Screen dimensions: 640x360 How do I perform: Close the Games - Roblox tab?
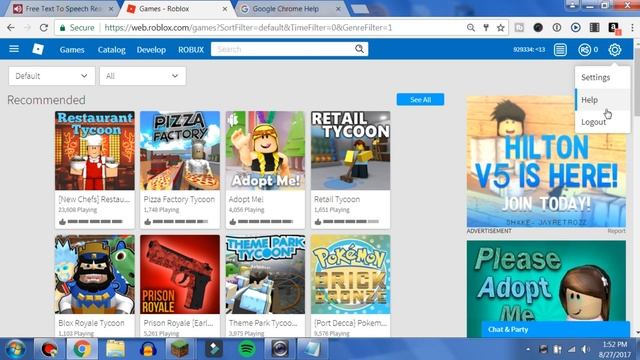coord(224,9)
